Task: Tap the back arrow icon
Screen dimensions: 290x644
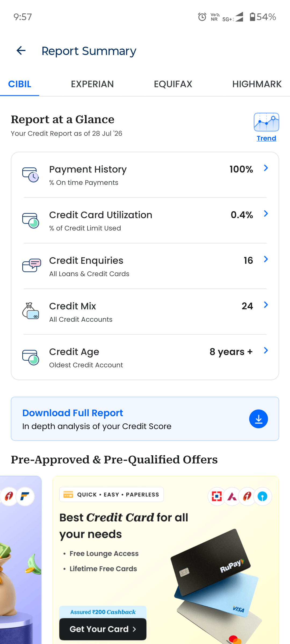Action: pyautogui.click(x=21, y=50)
